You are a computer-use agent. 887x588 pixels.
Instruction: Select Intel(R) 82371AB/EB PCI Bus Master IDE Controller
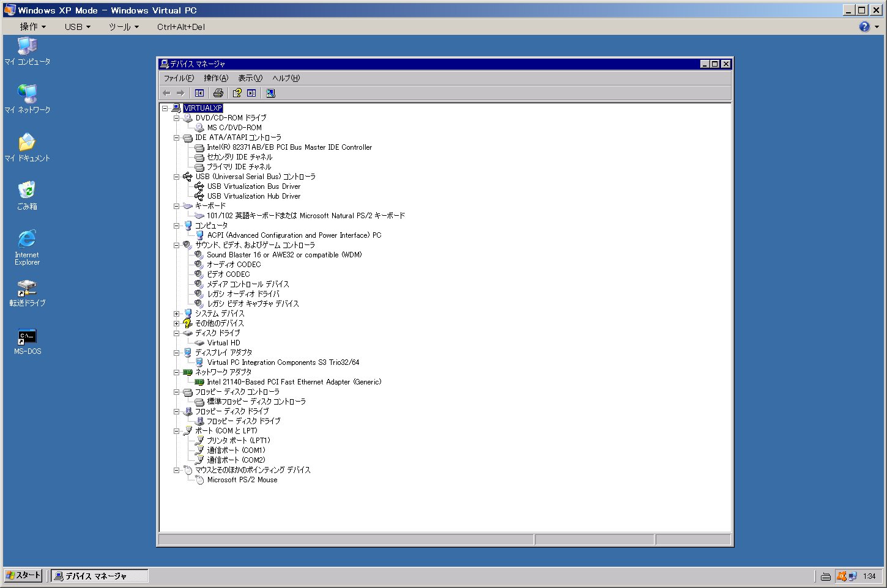tap(289, 147)
